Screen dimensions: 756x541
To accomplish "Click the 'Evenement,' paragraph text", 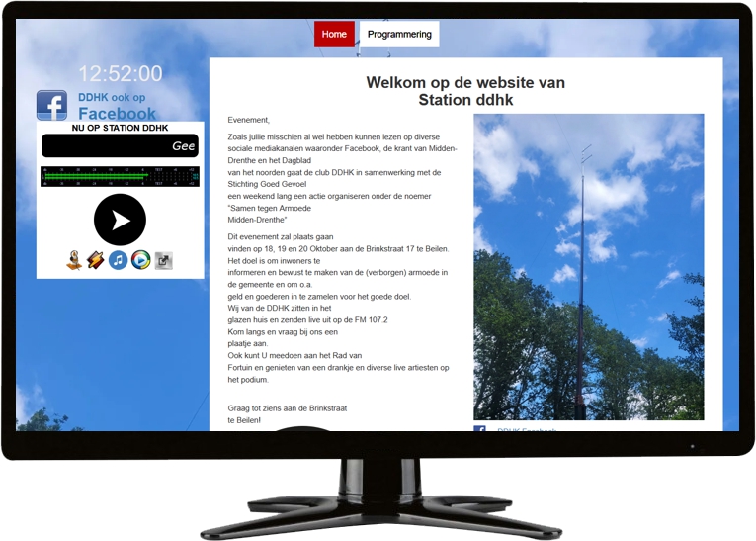I will (x=249, y=120).
